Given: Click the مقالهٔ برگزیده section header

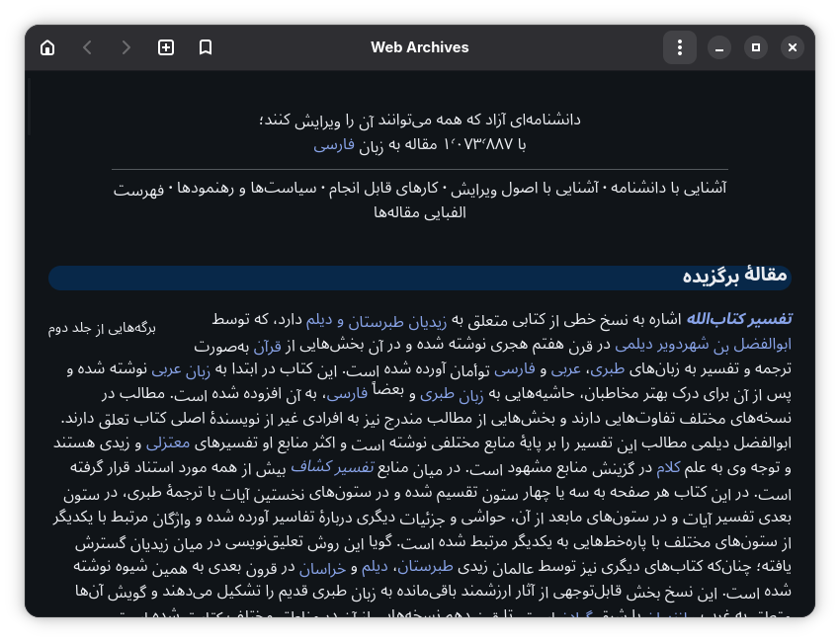Looking at the screenshot, I should tap(734, 276).
